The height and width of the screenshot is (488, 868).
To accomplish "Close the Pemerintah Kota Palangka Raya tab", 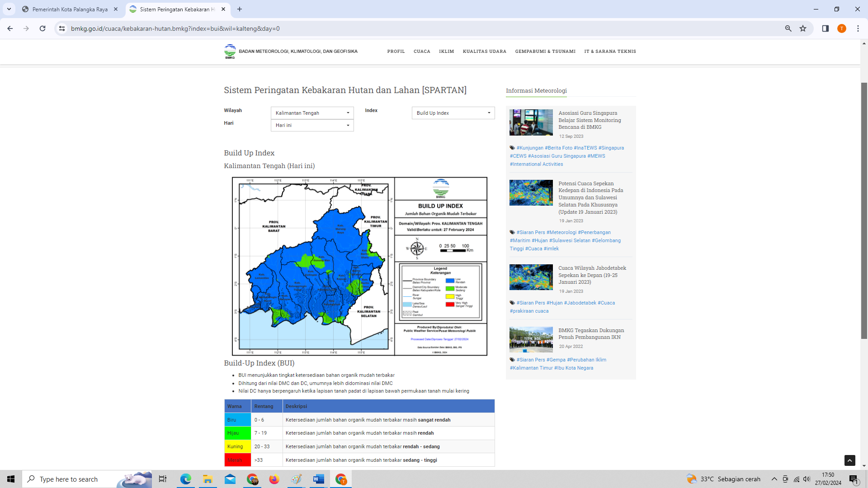I will (x=116, y=9).
